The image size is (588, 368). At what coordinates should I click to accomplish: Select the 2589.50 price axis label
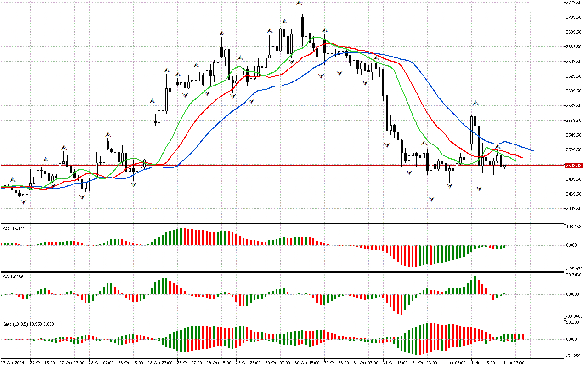coord(575,106)
